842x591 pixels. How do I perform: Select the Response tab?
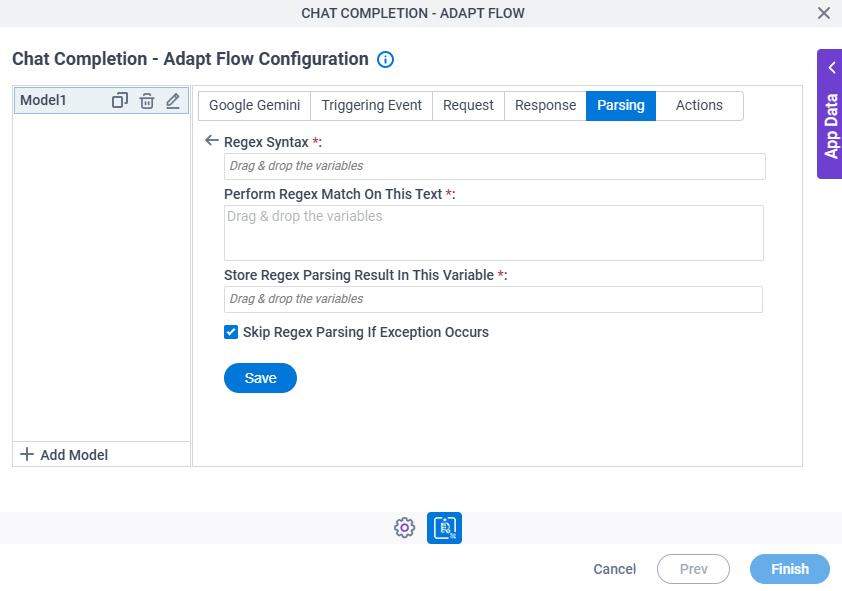[x=545, y=105]
